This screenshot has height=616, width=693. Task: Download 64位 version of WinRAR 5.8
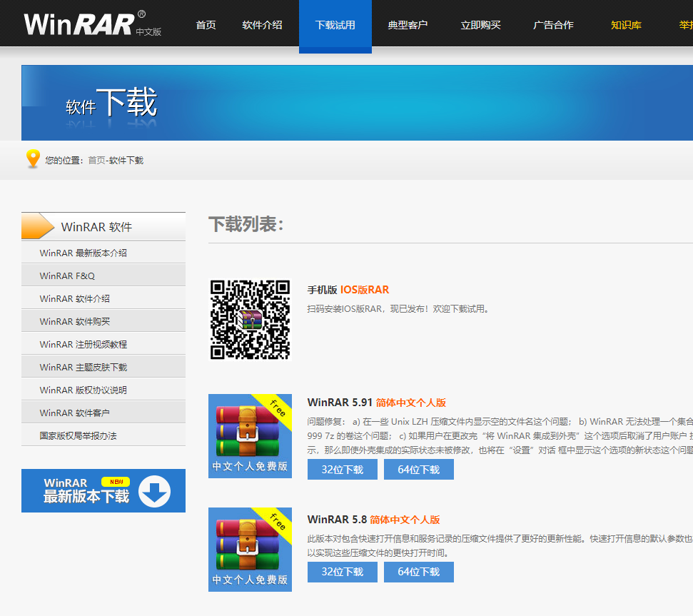point(418,572)
